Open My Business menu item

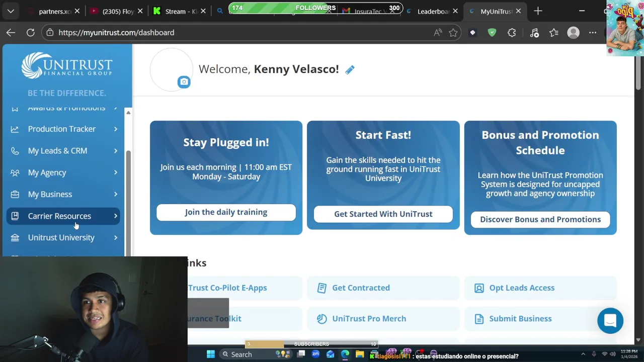click(63, 194)
